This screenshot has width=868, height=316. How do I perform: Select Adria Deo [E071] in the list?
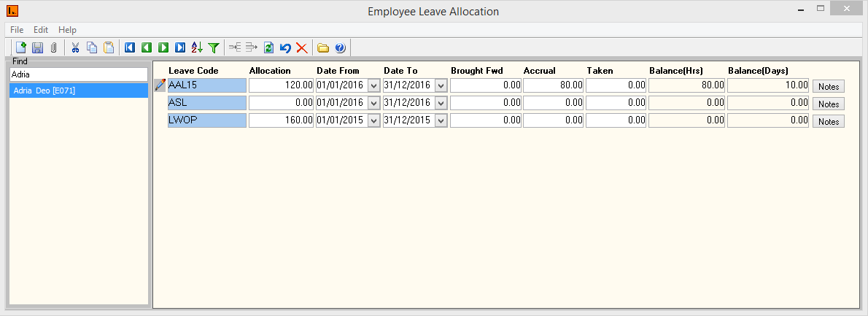44,91
